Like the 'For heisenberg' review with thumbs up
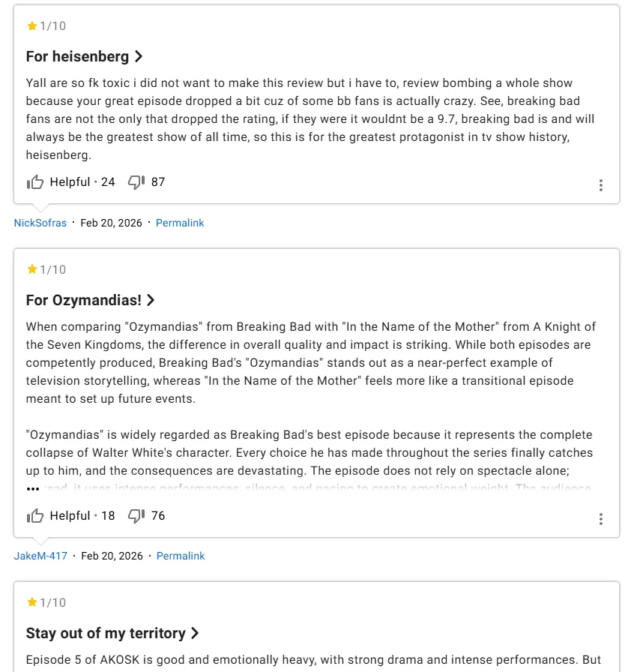 point(35,182)
